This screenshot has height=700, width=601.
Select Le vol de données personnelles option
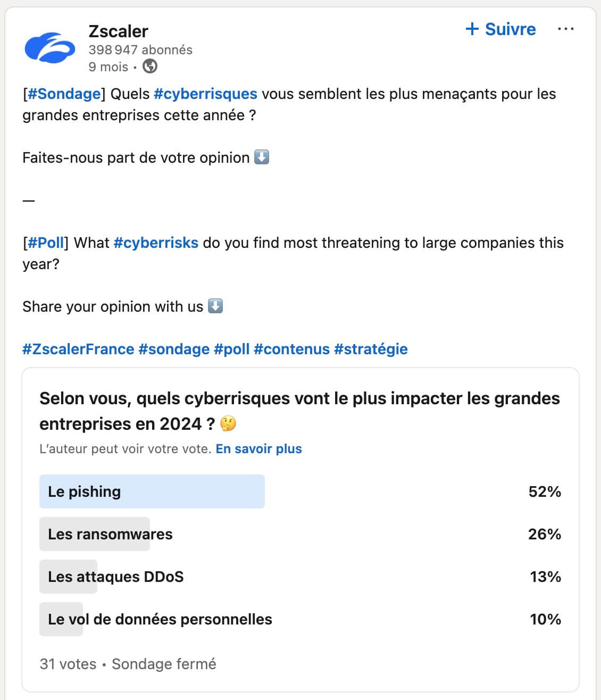(x=300, y=619)
